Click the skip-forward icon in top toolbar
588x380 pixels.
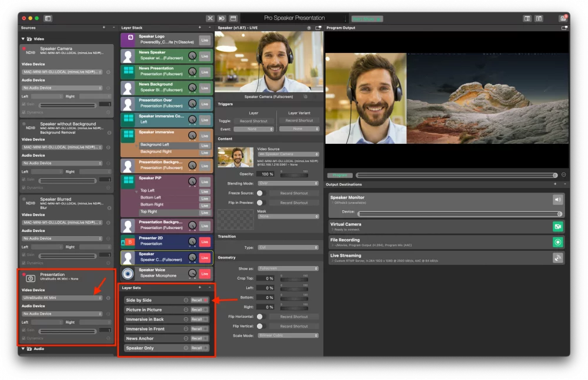tap(222, 18)
